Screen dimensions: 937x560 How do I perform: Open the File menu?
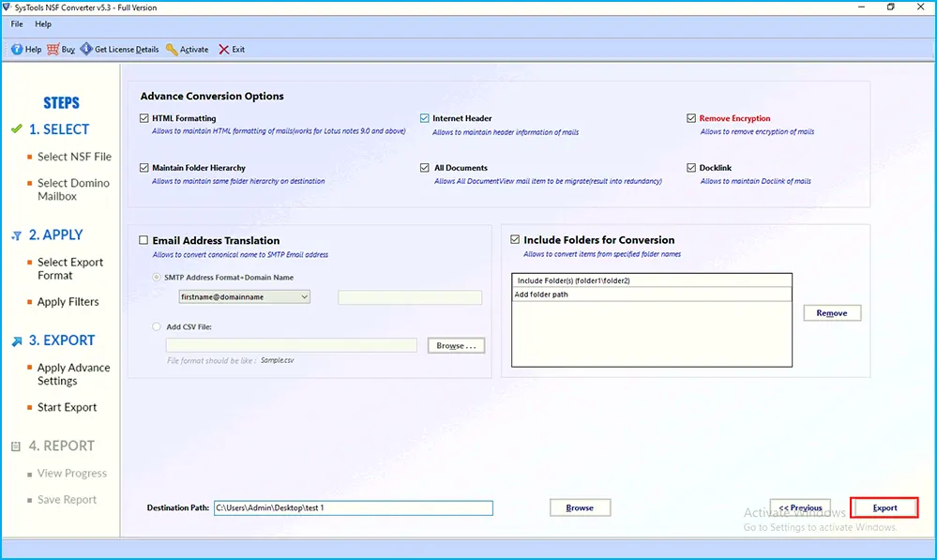[17, 23]
